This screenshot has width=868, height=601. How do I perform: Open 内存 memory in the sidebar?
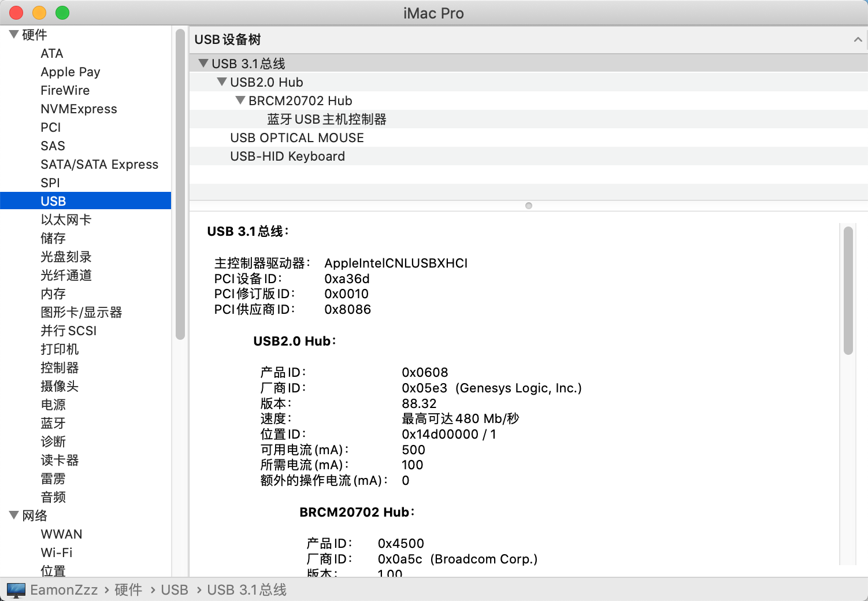pos(53,294)
